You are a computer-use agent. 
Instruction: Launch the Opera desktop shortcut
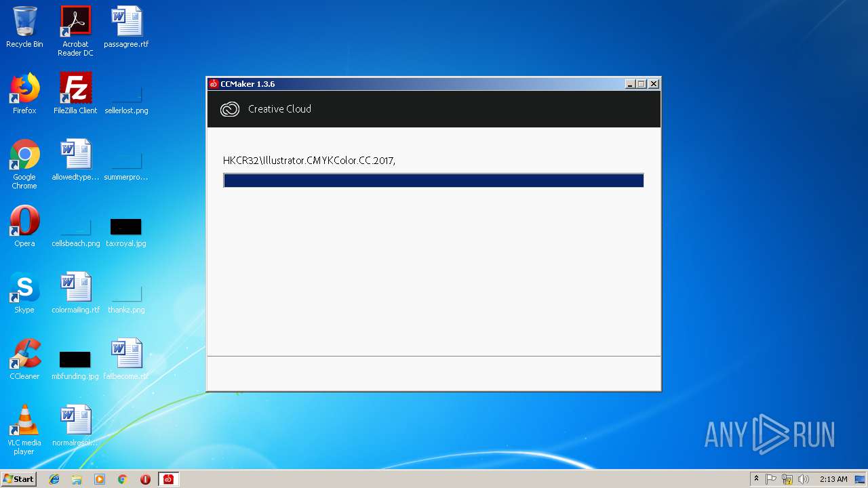(x=24, y=226)
